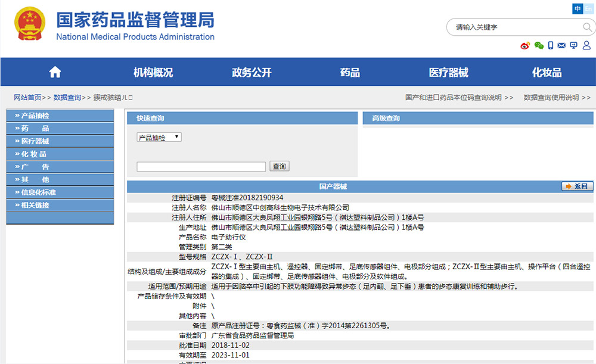Viewport: 596px width, 364px height.
Task: Click the magnifier search icon
Action: (x=587, y=27)
